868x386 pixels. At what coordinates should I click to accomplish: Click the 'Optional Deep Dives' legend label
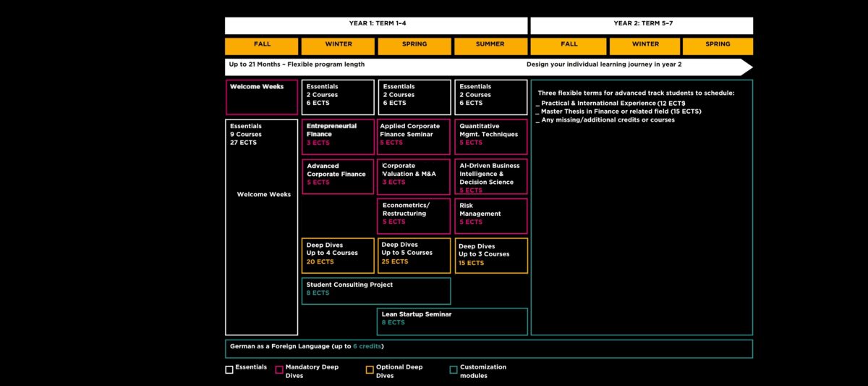399,372
